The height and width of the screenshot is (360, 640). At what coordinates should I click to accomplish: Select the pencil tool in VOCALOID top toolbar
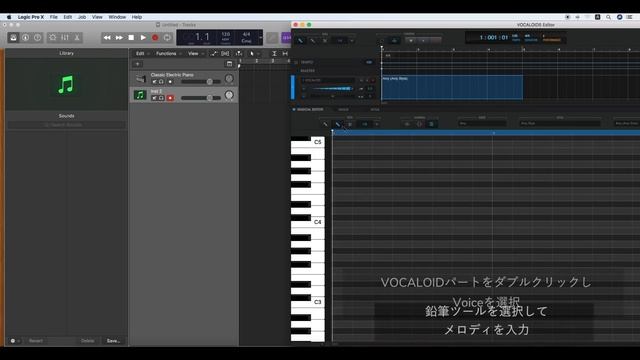313,40
